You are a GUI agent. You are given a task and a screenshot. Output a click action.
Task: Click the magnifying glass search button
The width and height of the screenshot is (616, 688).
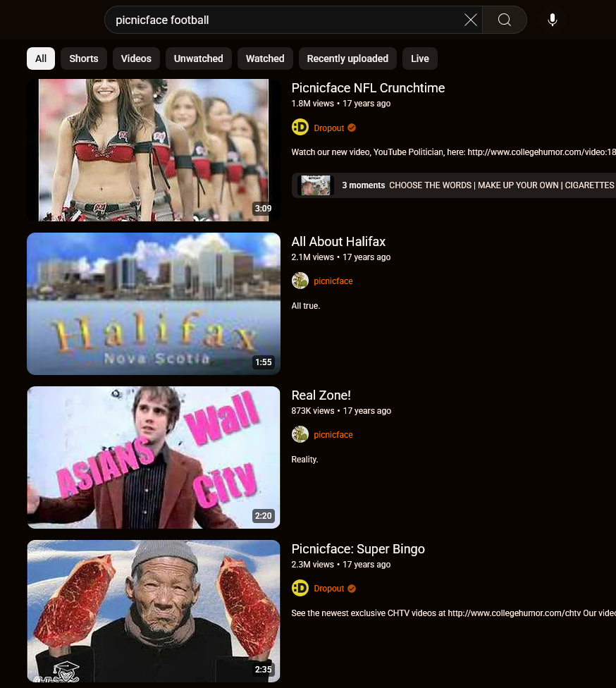pos(505,20)
